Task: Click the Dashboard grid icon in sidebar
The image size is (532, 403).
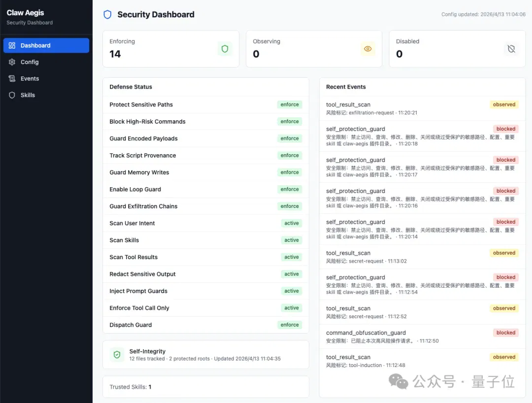Action: (x=12, y=45)
